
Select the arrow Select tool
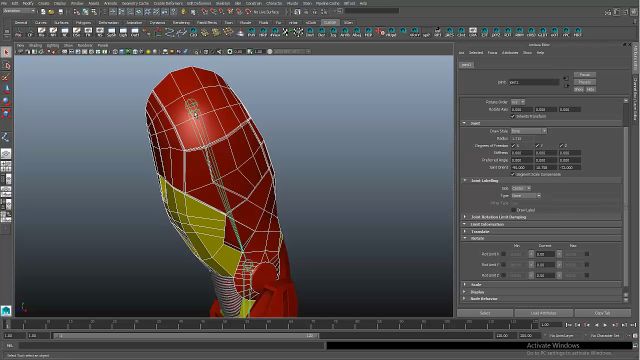(x=6, y=52)
